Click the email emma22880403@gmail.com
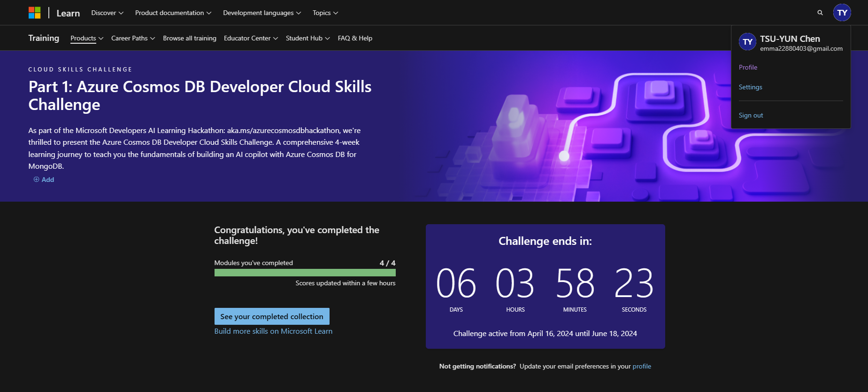The image size is (868, 392). click(801, 48)
